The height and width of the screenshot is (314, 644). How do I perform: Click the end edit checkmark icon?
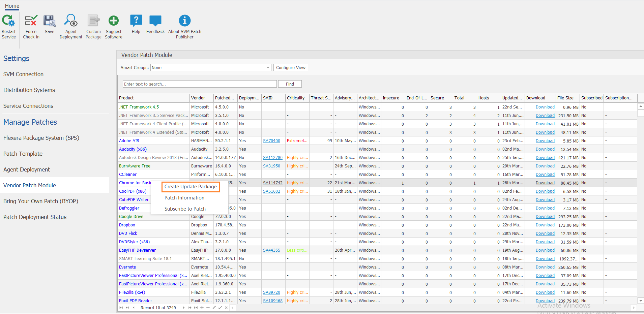[x=220, y=308]
